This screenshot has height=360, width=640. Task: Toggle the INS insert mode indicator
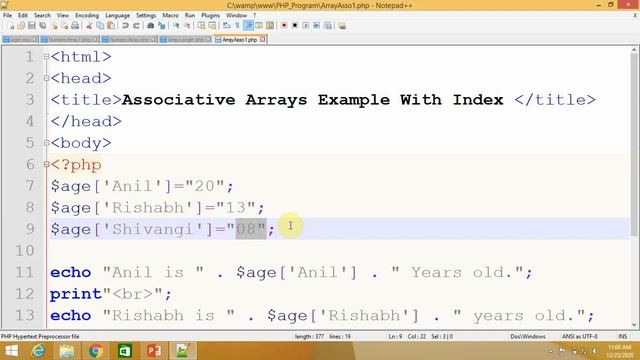pos(622,337)
